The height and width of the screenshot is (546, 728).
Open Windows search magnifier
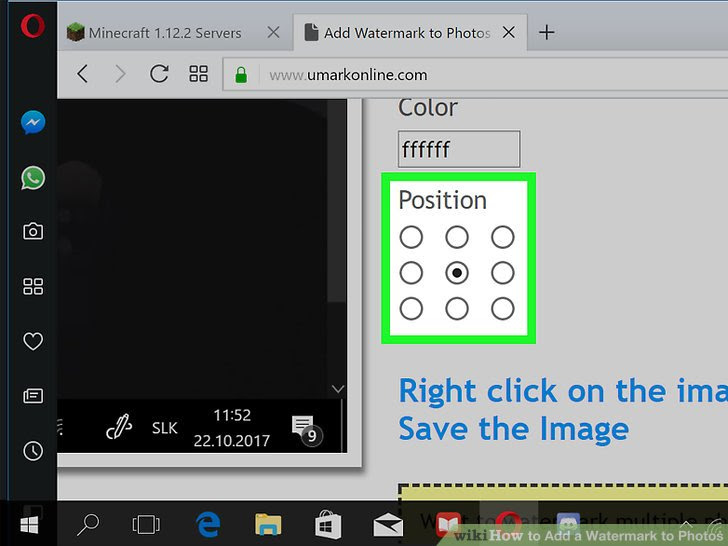[x=88, y=525]
